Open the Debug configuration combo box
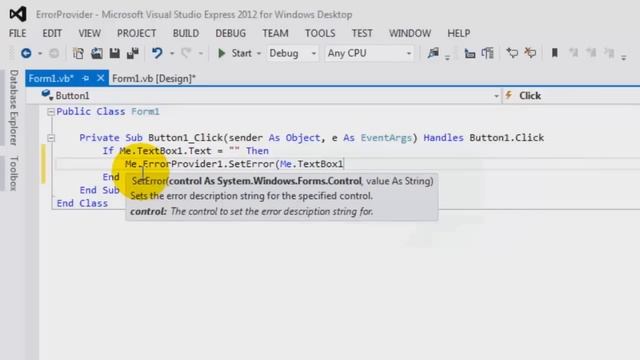 click(x=293, y=53)
